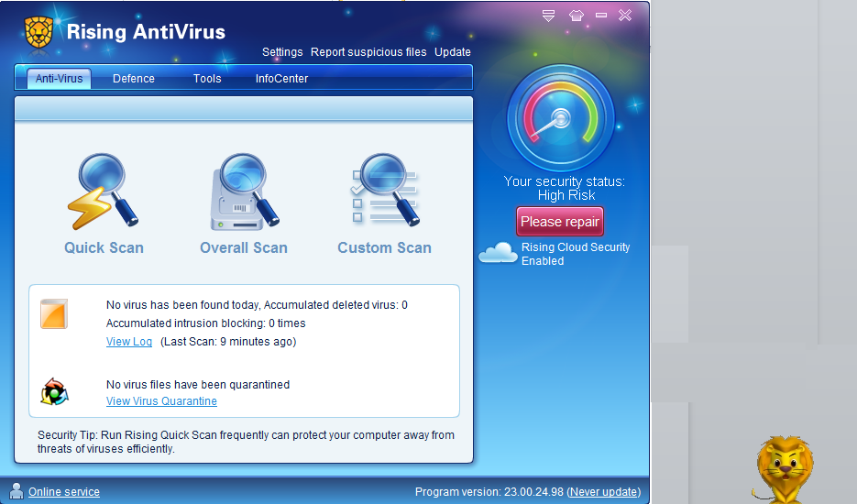Change skin using the shirt icon
The height and width of the screenshot is (504, 857).
point(577,16)
